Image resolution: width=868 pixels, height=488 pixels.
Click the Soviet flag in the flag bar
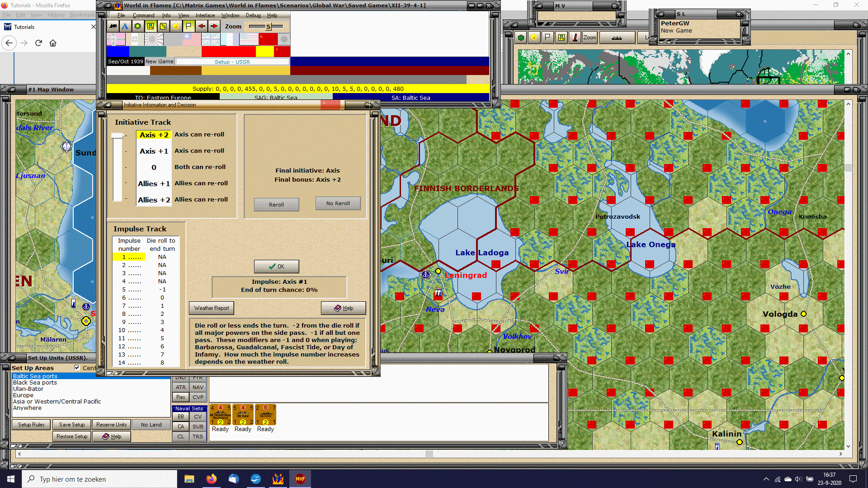click(x=268, y=40)
